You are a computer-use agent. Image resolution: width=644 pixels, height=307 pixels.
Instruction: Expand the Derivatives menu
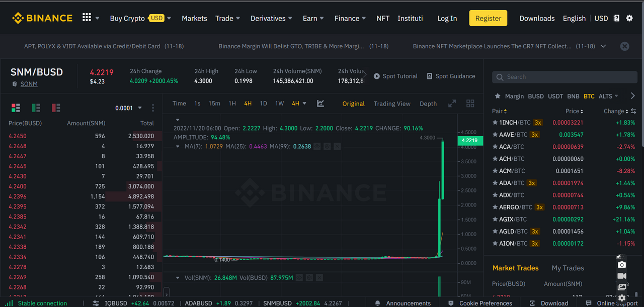(271, 18)
